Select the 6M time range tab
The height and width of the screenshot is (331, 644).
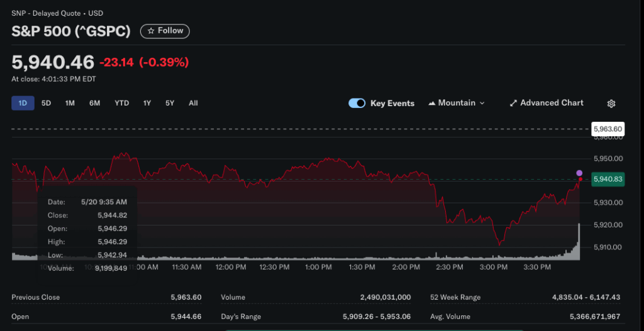click(x=94, y=104)
